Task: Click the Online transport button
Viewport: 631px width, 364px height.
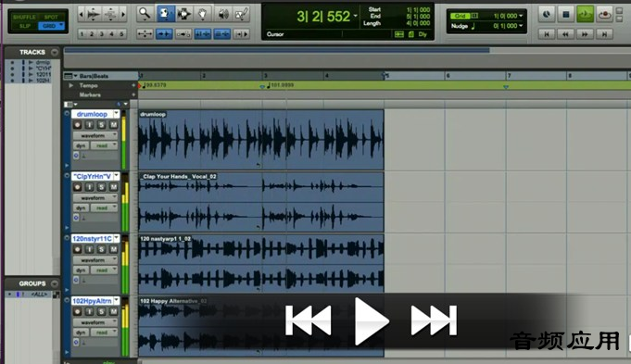Action: (546, 15)
